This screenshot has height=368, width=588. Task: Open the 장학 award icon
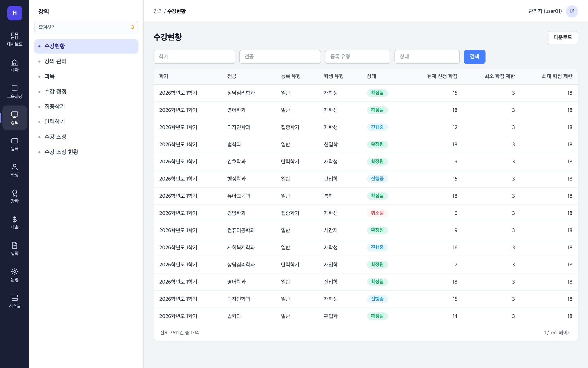tap(14, 196)
